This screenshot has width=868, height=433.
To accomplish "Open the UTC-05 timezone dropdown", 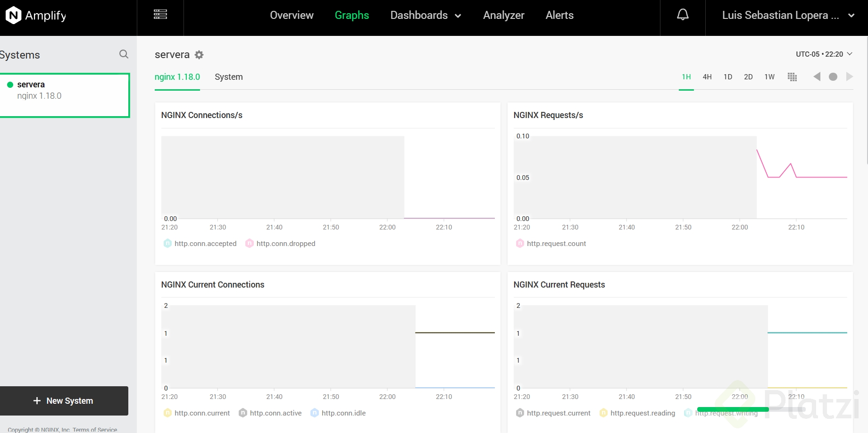I will click(824, 54).
